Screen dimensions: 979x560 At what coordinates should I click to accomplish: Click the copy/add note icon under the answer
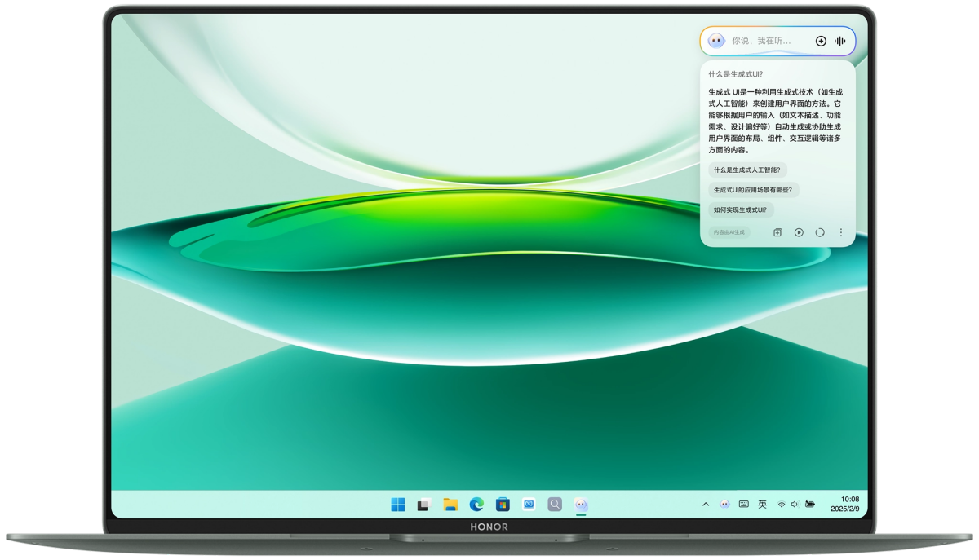pyautogui.click(x=777, y=232)
